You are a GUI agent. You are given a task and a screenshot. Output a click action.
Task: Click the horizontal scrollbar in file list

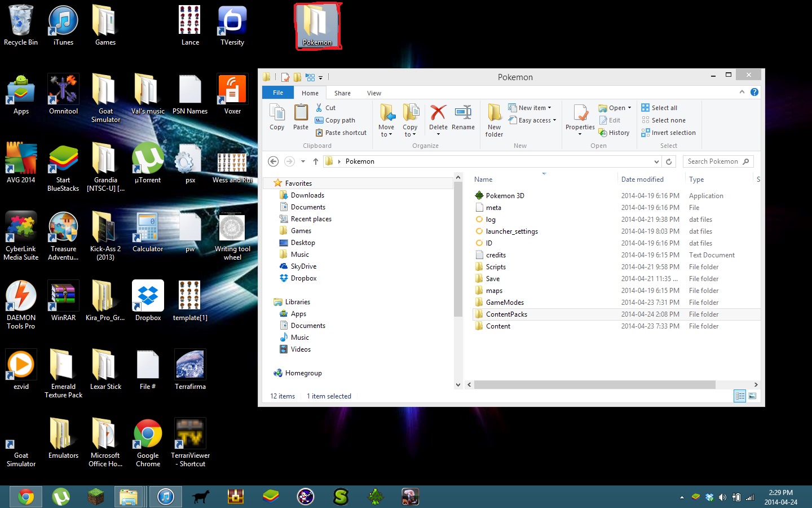tap(595, 384)
